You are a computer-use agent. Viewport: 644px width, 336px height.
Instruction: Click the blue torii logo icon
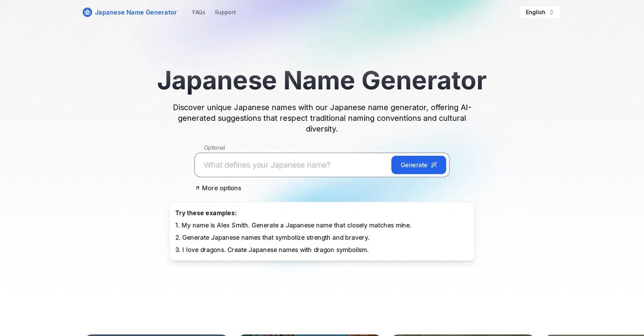[87, 12]
